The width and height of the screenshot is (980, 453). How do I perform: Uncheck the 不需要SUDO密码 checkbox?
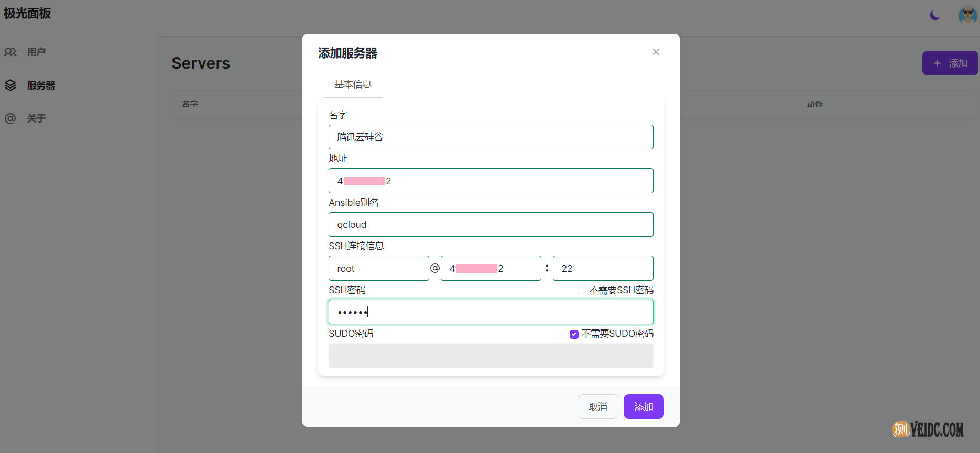tap(574, 334)
